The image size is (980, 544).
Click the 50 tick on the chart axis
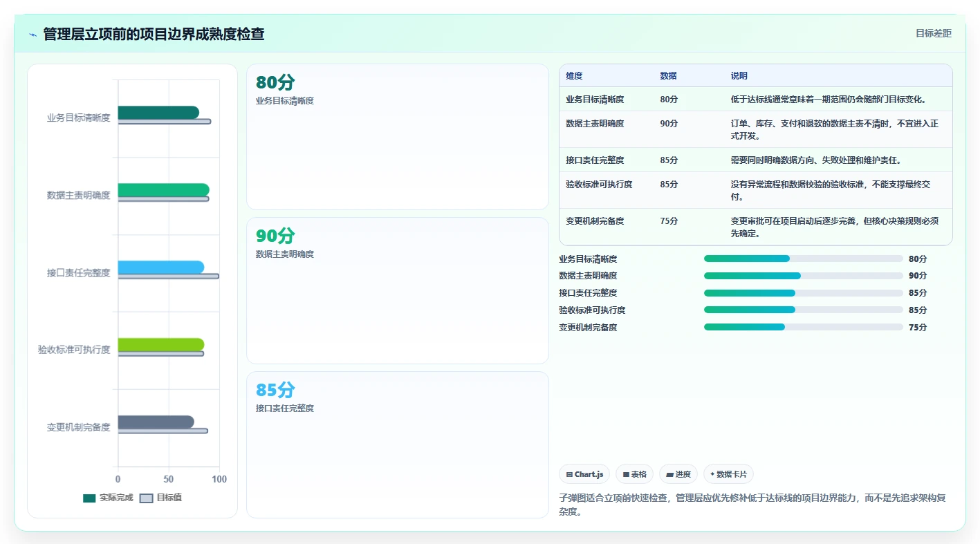point(169,480)
